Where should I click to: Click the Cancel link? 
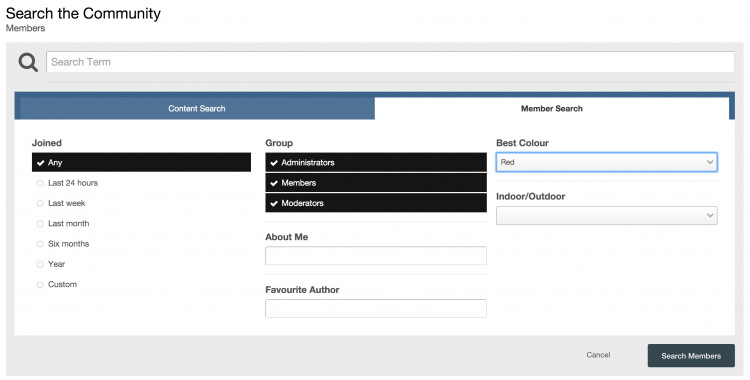point(598,355)
